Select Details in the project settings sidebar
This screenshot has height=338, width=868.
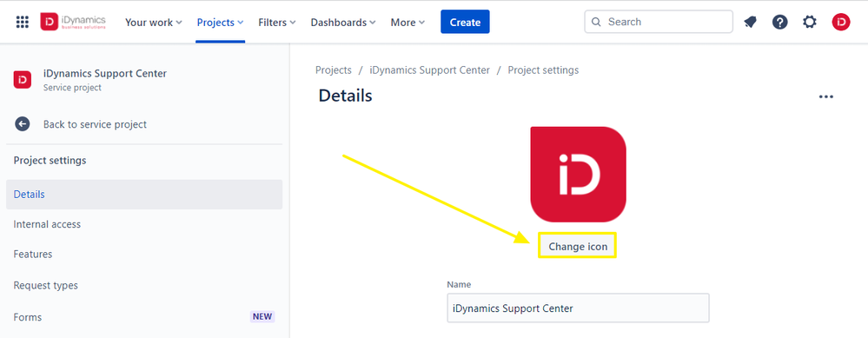144,194
